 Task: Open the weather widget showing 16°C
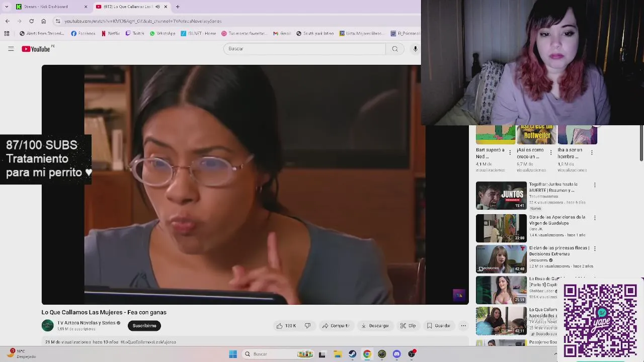point(21,353)
